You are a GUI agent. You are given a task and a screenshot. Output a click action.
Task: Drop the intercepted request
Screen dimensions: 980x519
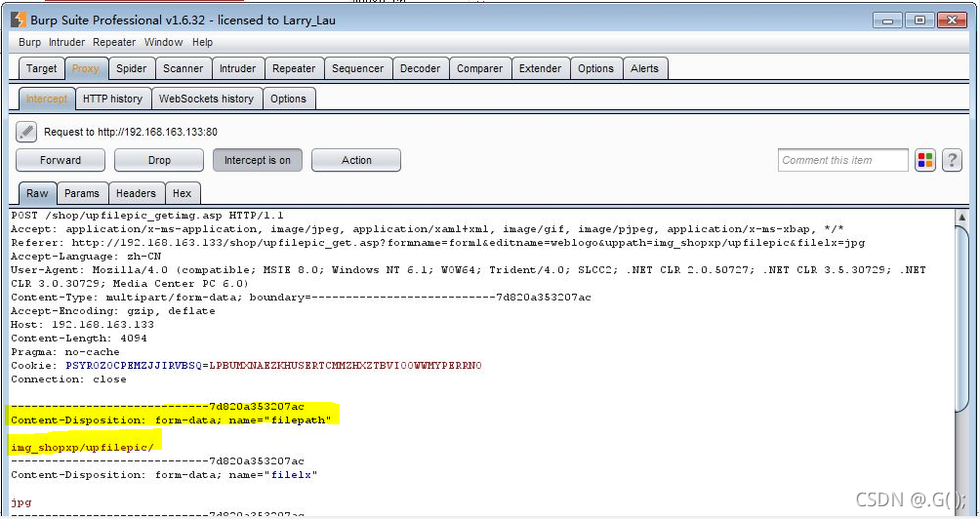pos(159,160)
